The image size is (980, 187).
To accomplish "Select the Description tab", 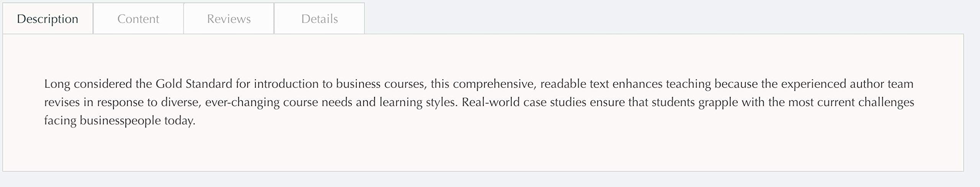I will tap(47, 19).
